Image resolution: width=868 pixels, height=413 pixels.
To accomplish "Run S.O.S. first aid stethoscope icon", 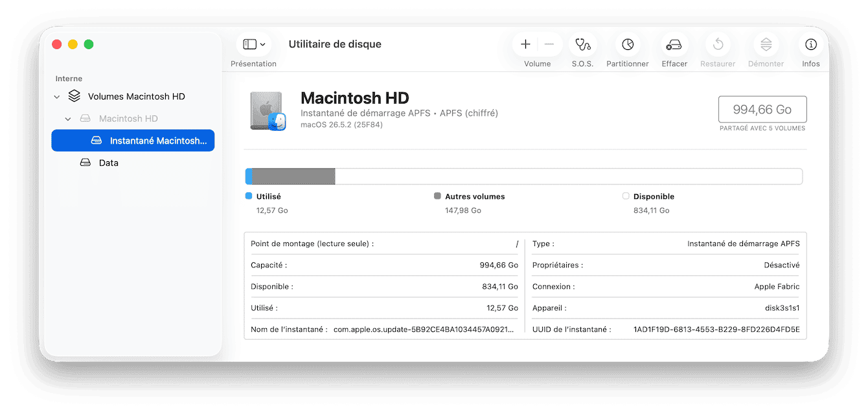I will point(583,44).
